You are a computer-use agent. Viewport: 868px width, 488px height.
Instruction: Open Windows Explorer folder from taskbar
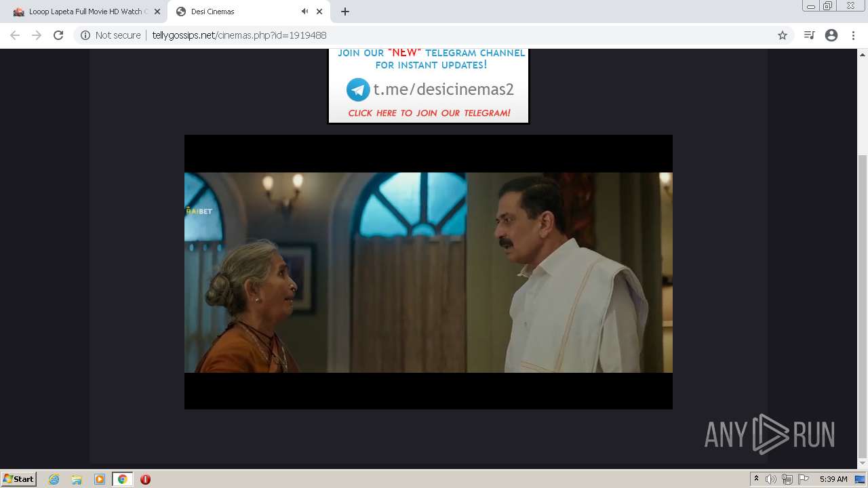pos(77,479)
